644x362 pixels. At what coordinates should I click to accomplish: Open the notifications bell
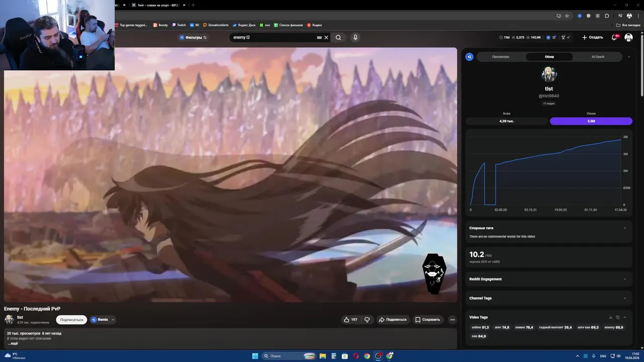click(x=614, y=37)
